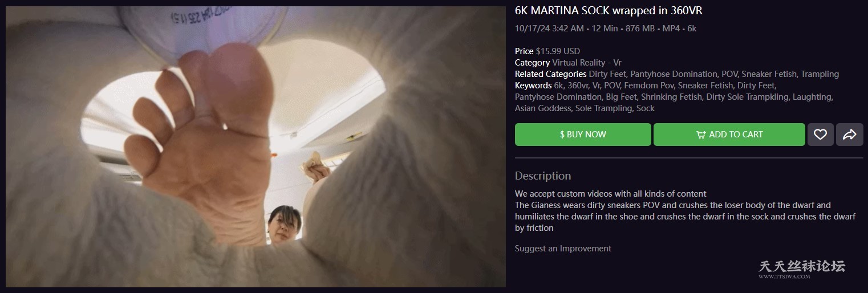
Task: Open Sneaker Fetish related category link
Action: pos(769,74)
